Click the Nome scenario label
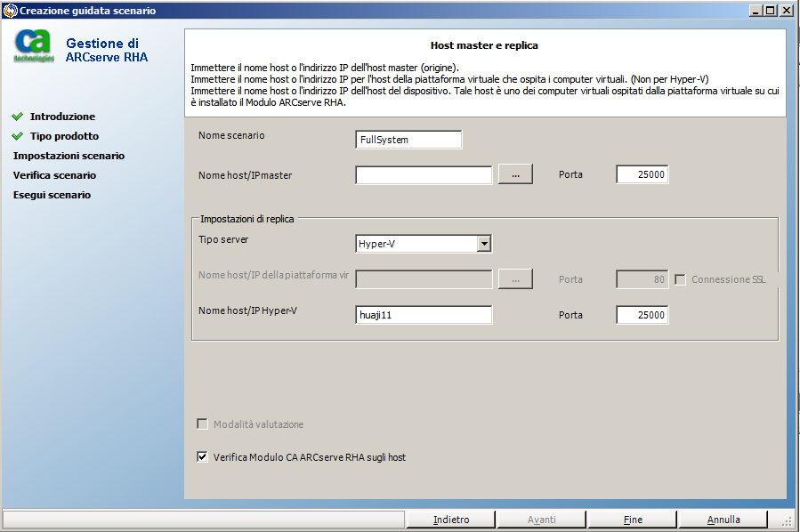The image size is (800, 532). 231,135
